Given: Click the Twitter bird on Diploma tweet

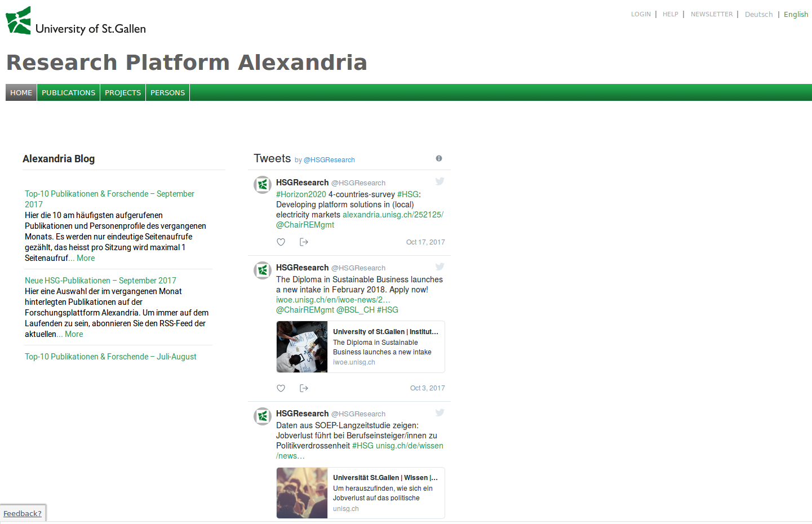Looking at the screenshot, I should pos(440,267).
